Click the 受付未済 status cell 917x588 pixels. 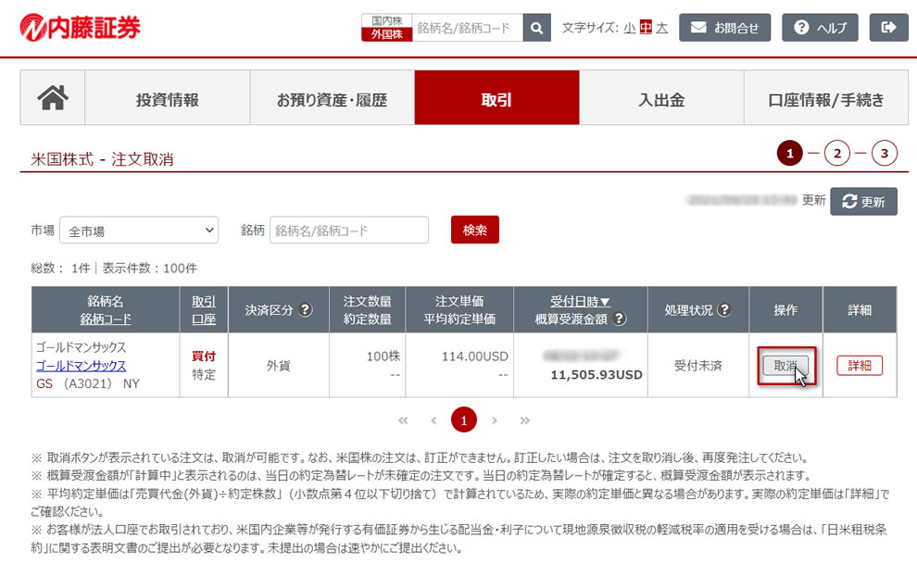click(x=698, y=366)
